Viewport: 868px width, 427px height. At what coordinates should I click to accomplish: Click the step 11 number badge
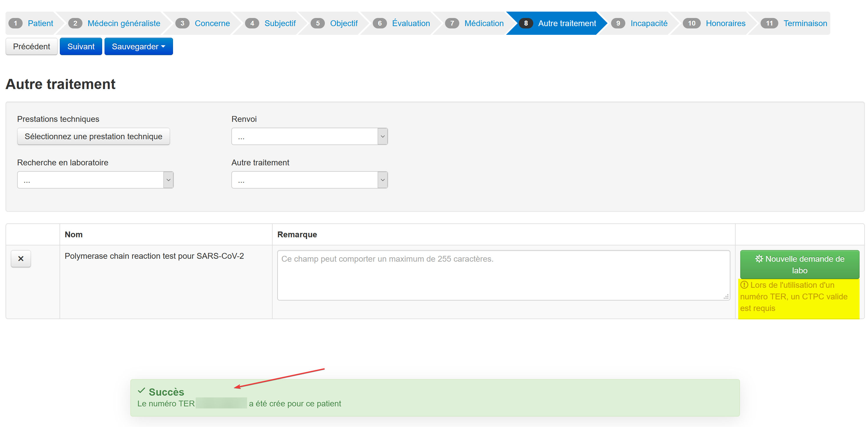pos(769,23)
